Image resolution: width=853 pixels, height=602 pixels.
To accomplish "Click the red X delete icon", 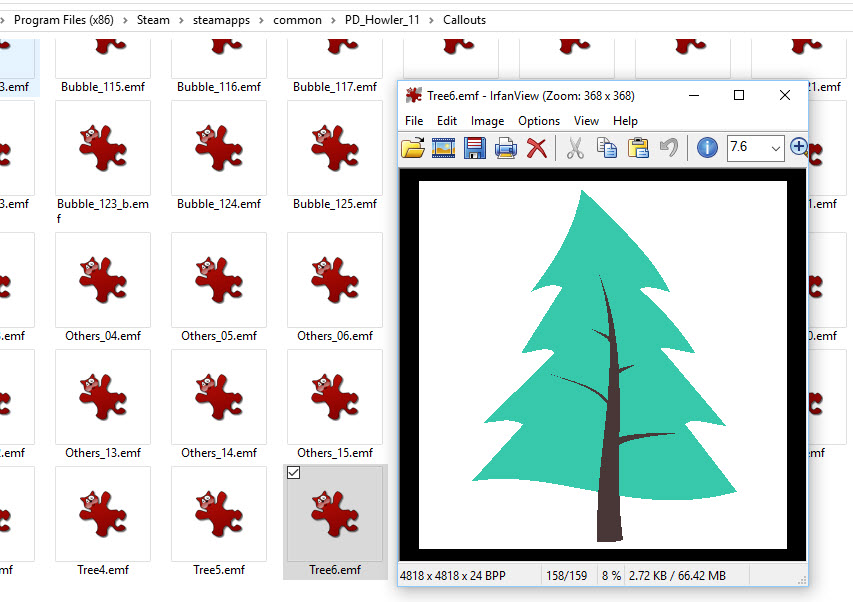I will point(537,148).
